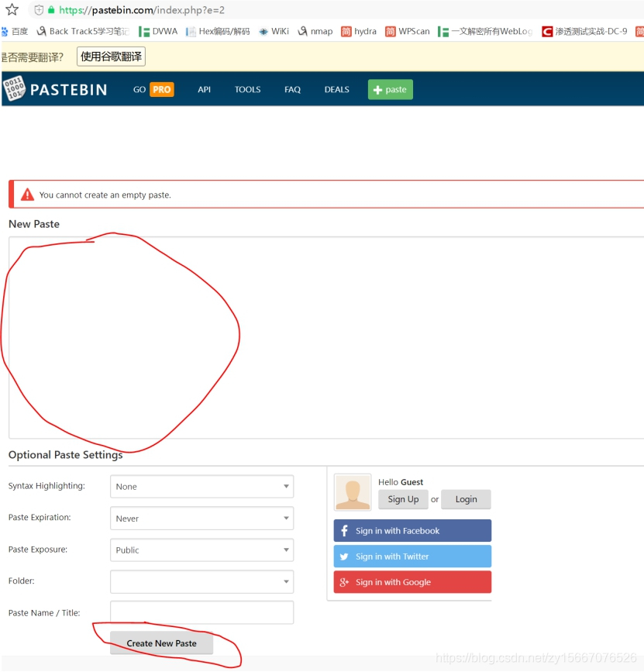Open the DVWA bookmark
The image size is (644, 672).
tap(158, 31)
